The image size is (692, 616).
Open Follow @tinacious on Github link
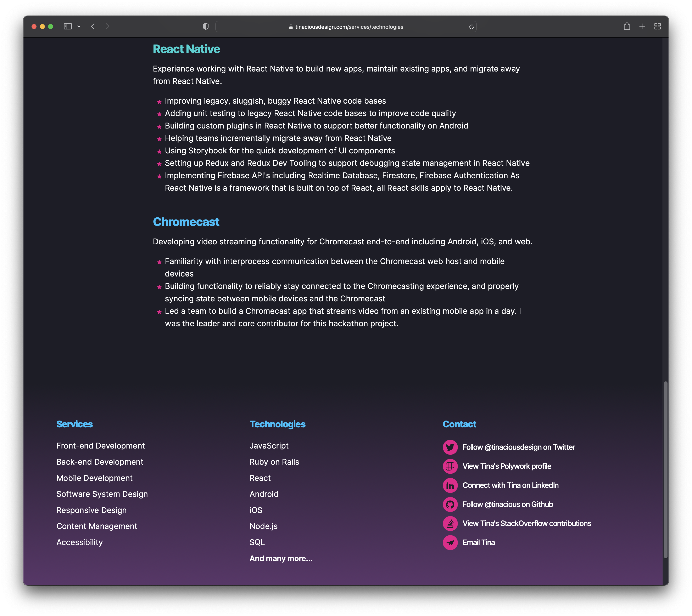point(508,504)
